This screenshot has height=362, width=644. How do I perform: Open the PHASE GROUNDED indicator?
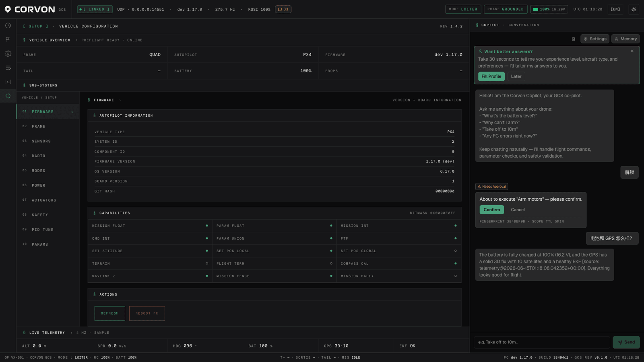click(506, 9)
